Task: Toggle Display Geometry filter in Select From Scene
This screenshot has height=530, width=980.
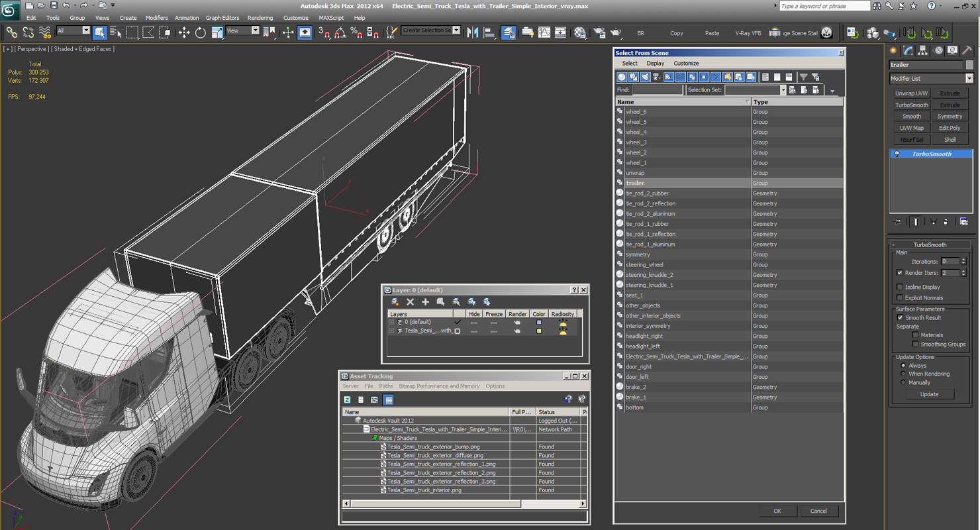Action: [x=622, y=78]
